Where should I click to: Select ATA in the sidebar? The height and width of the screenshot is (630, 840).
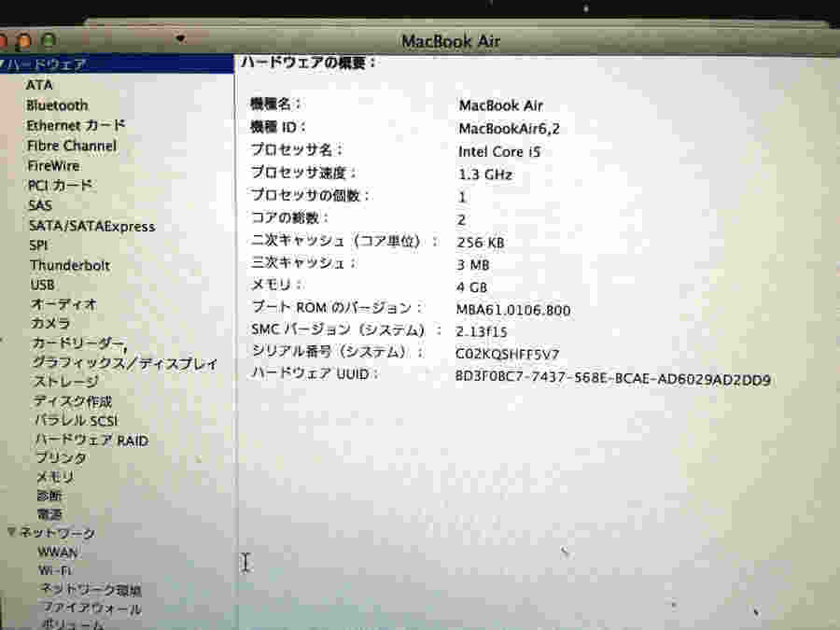39,85
